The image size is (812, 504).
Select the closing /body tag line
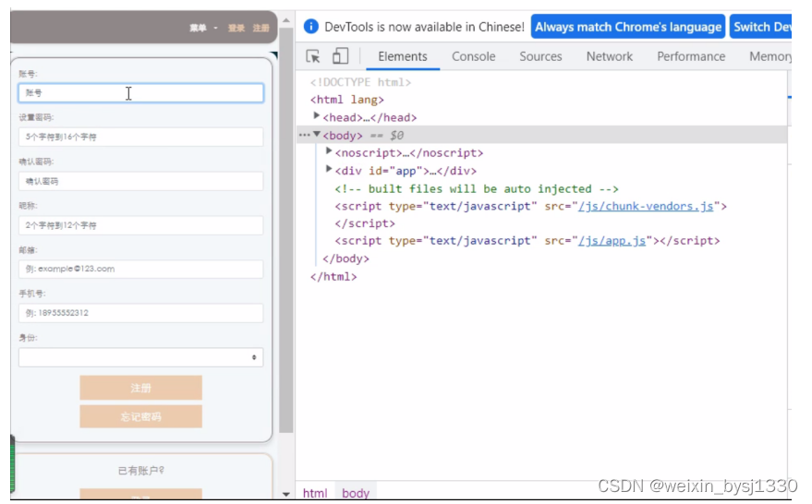(x=345, y=258)
